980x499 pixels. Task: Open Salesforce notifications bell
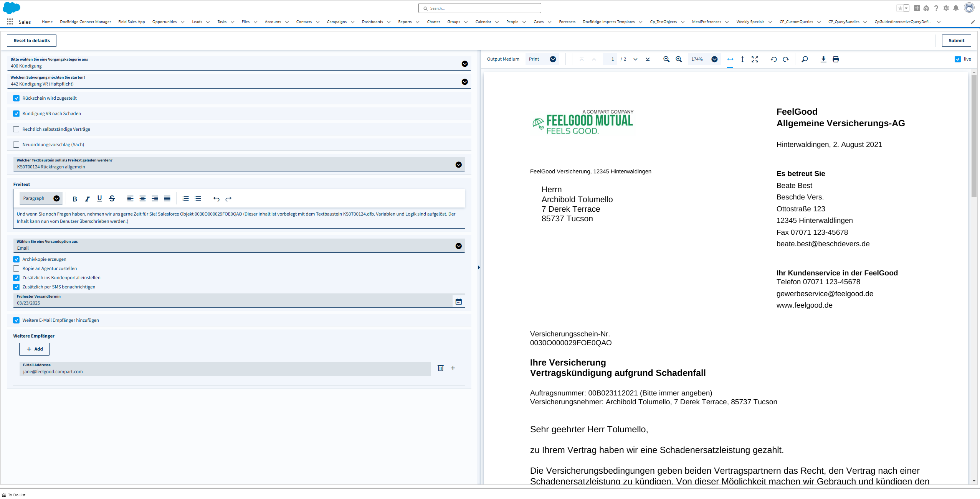click(956, 8)
